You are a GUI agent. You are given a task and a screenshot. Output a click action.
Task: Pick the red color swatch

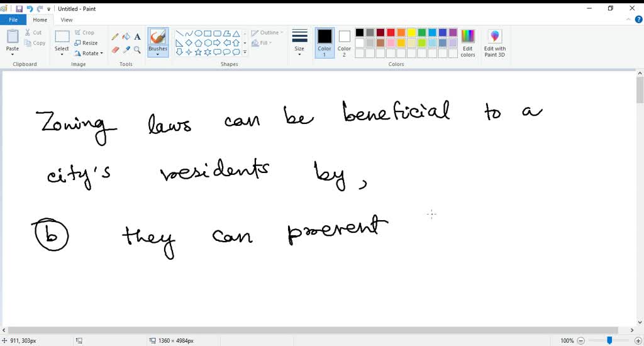391,33
